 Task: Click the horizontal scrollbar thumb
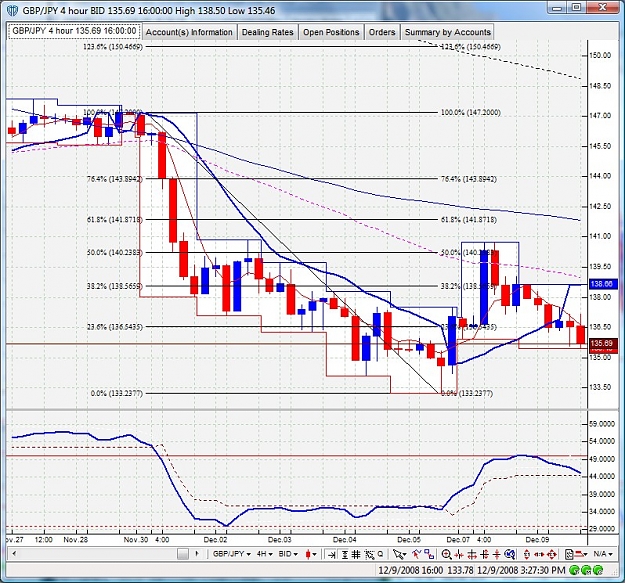[x=183, y=554]
